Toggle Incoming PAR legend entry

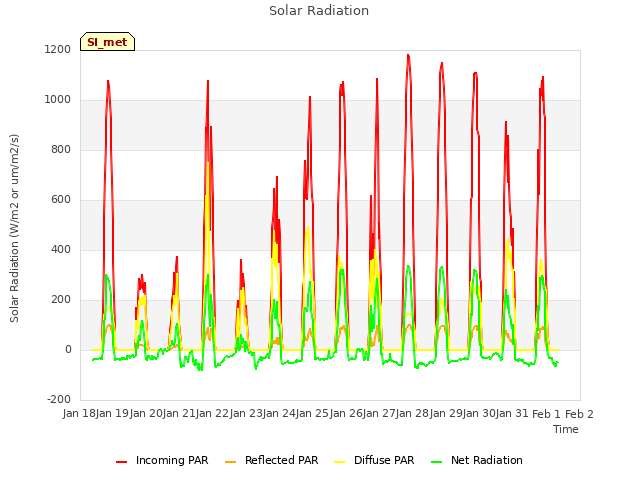[162, 460]
